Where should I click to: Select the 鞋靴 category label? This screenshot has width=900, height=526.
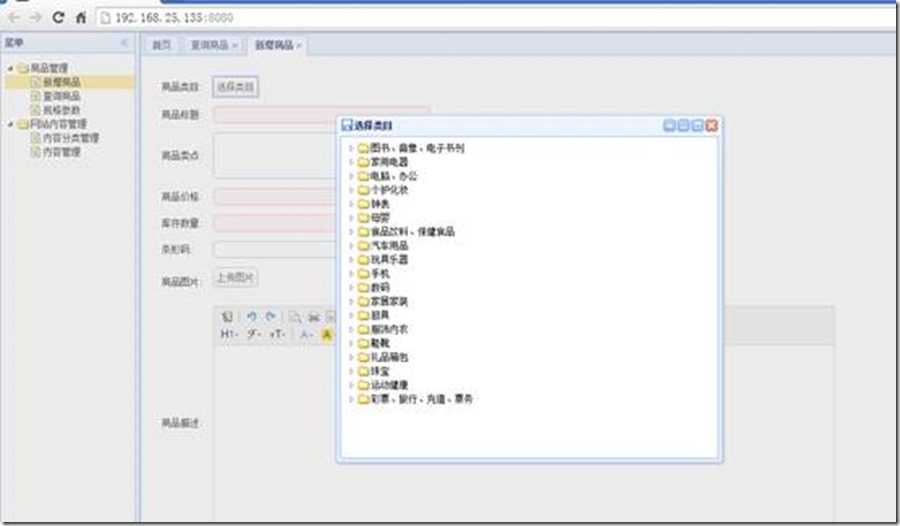(380, 343)
